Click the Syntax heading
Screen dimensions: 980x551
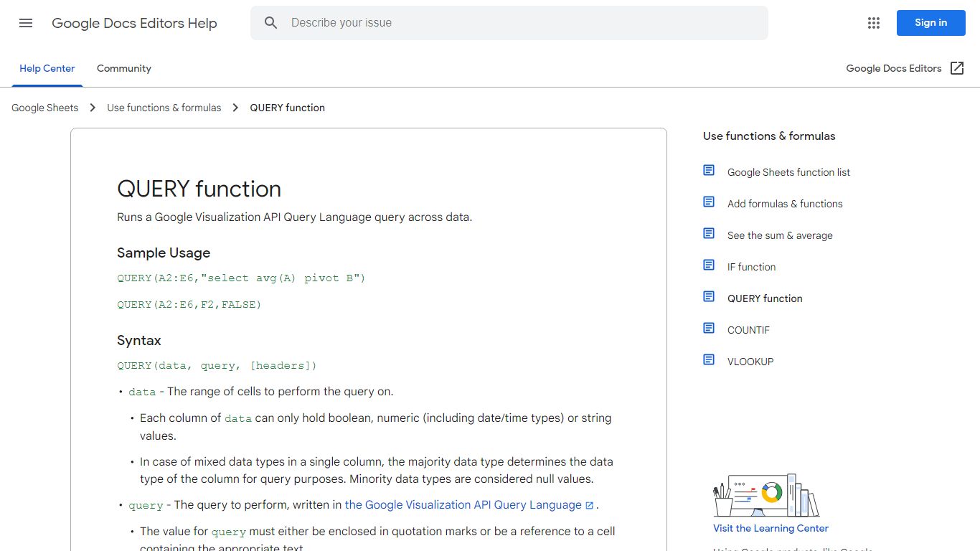(139, 340)
